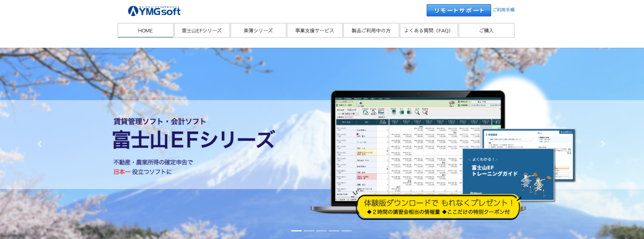Image resolution: width=644 pixels, height=239 pixels.
Task: Open 製品ご利用中の方 menu item
Action: click(371, 30)
